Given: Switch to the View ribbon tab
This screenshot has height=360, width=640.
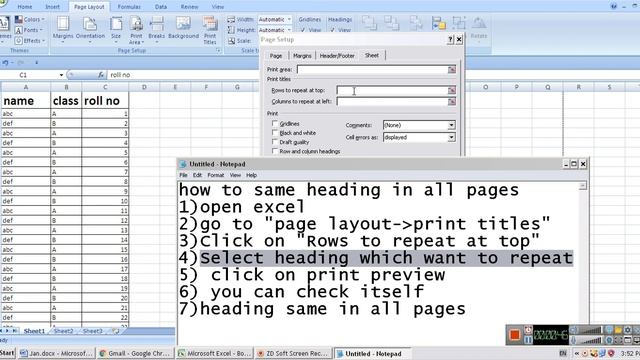Looking at the screenshot, I should tap(218, 7).
